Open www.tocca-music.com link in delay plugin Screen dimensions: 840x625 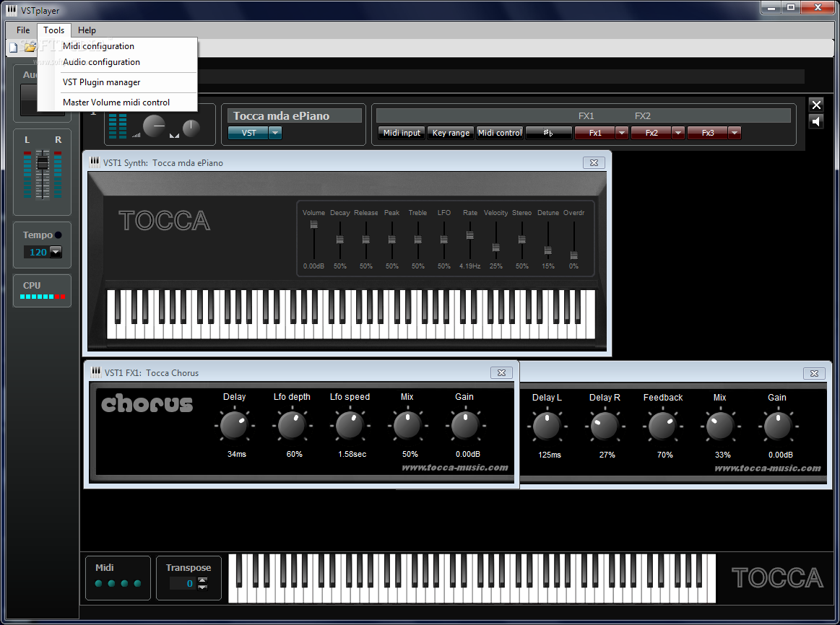(x=768, y=468)
